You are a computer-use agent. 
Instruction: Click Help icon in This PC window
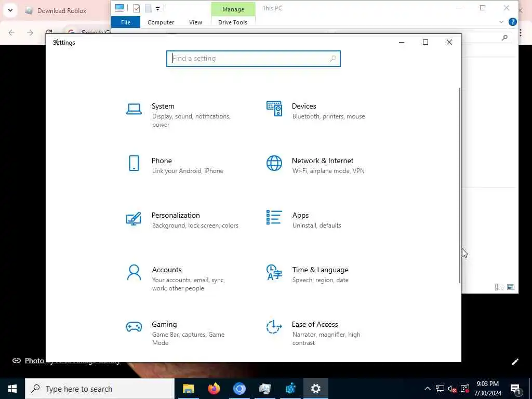pyautogui.click(x=513, y=22)
